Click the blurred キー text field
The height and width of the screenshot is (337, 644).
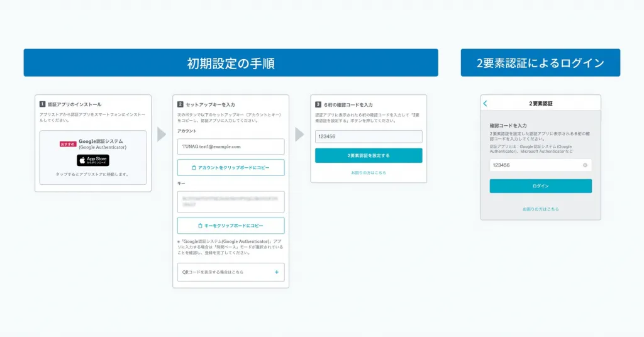point(231,202)
